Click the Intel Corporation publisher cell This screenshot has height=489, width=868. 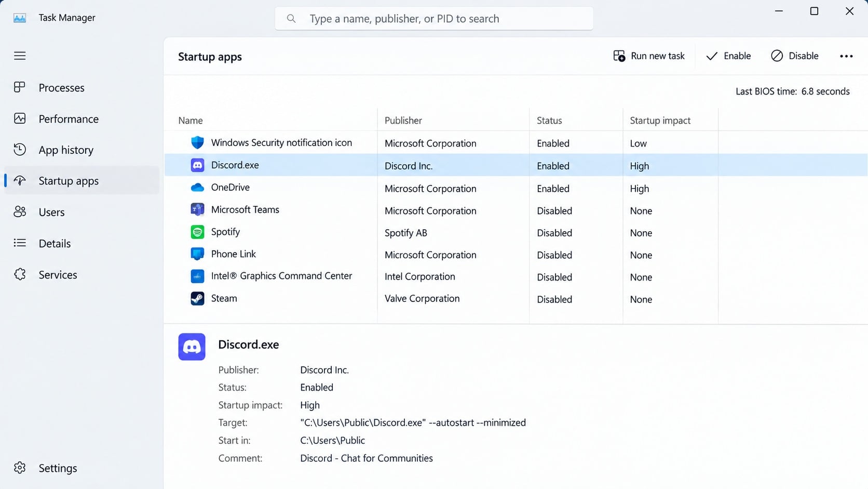pos(419,276)
